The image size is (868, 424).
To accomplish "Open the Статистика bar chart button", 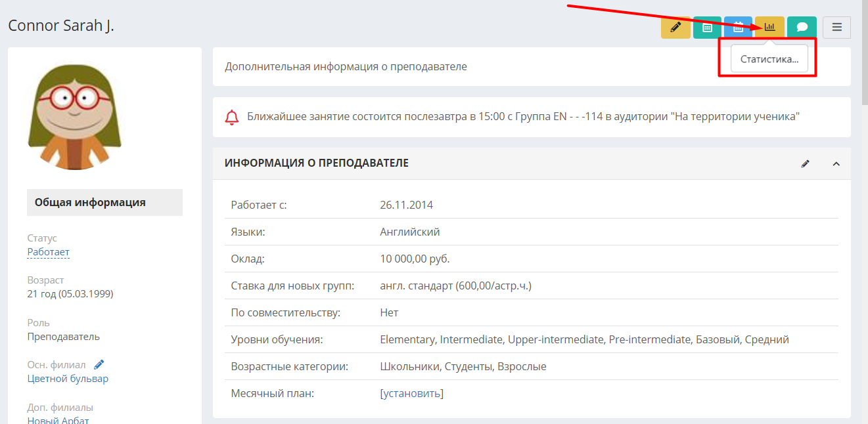I will tap(769, 28).
